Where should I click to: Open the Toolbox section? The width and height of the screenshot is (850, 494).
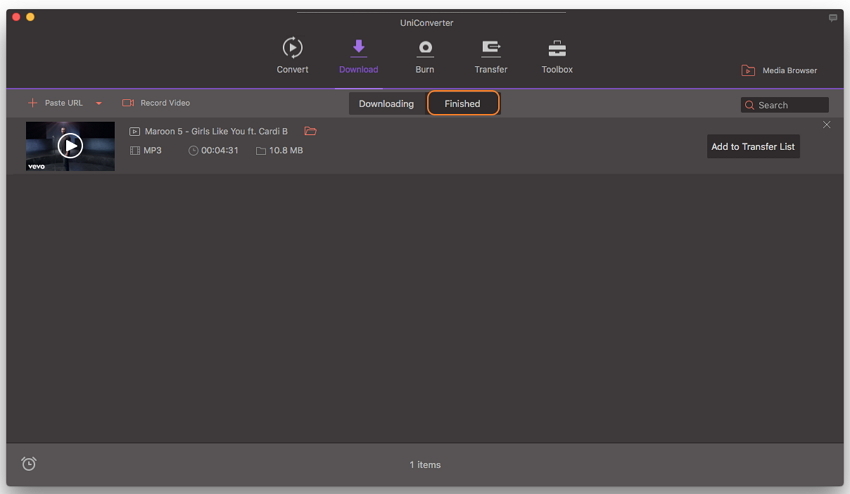click(x=557, y=55)
